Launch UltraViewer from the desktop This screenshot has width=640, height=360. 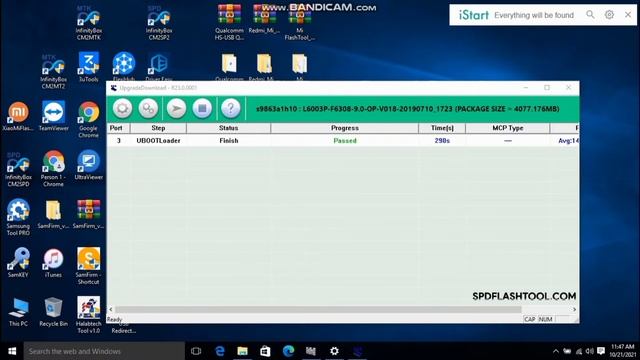pos(89,165)
